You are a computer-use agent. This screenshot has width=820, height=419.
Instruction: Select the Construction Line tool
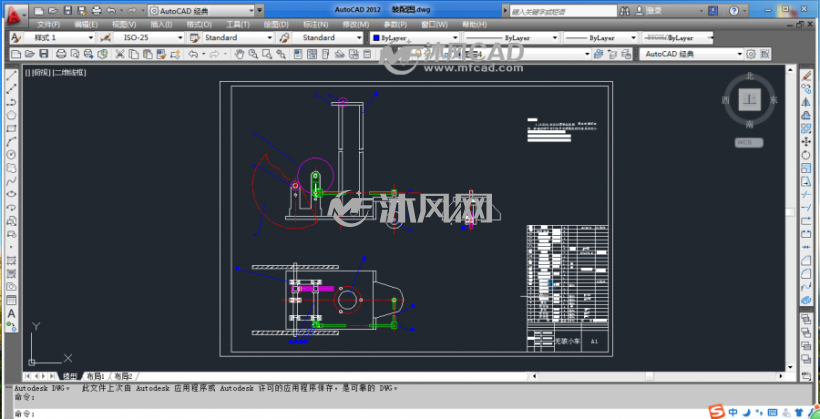tap(11, 89)
